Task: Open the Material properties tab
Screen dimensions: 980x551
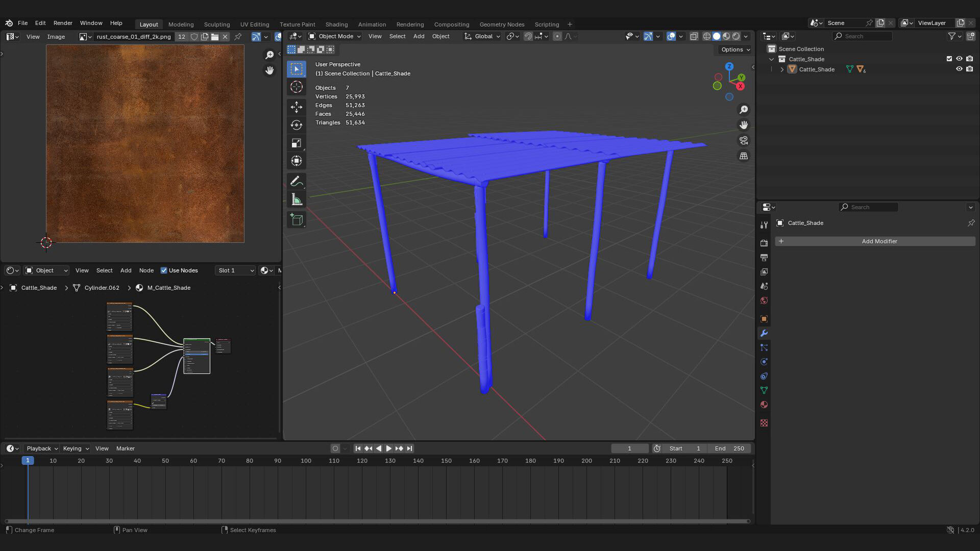Action: tap(764, 405)
